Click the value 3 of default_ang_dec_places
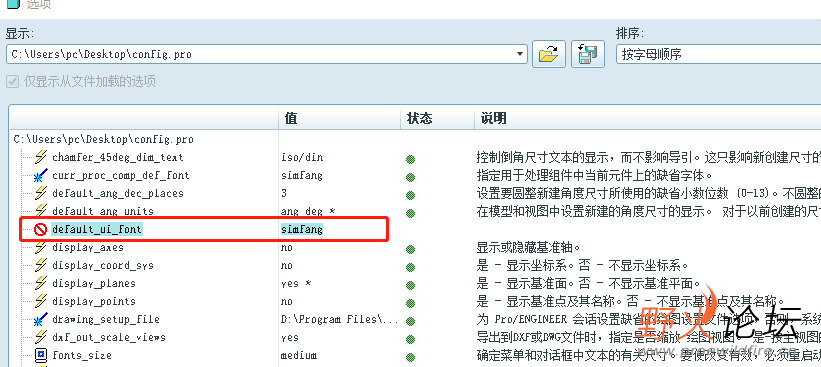Screen dimensions: 821x367 [x=284, y=193]
